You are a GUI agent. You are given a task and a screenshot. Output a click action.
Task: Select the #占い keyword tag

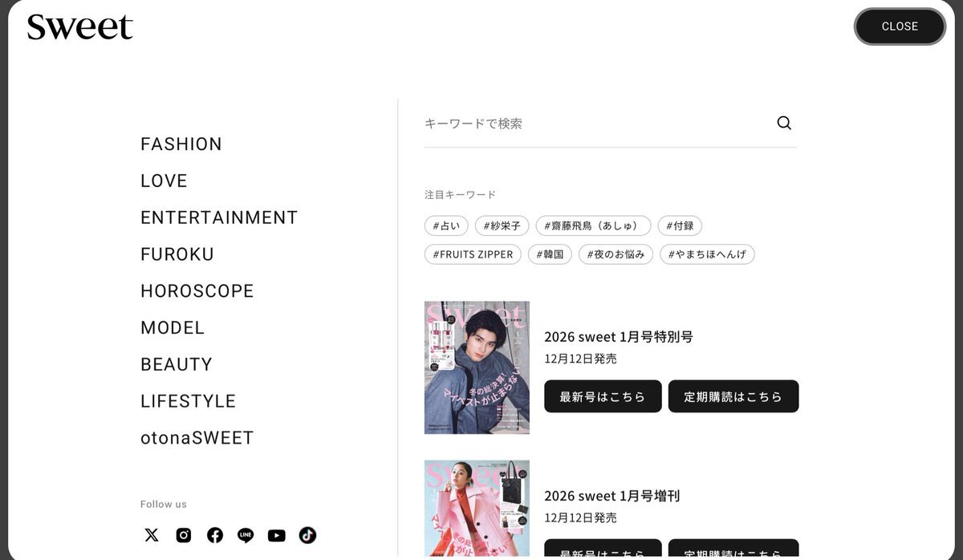pos(446,225)
